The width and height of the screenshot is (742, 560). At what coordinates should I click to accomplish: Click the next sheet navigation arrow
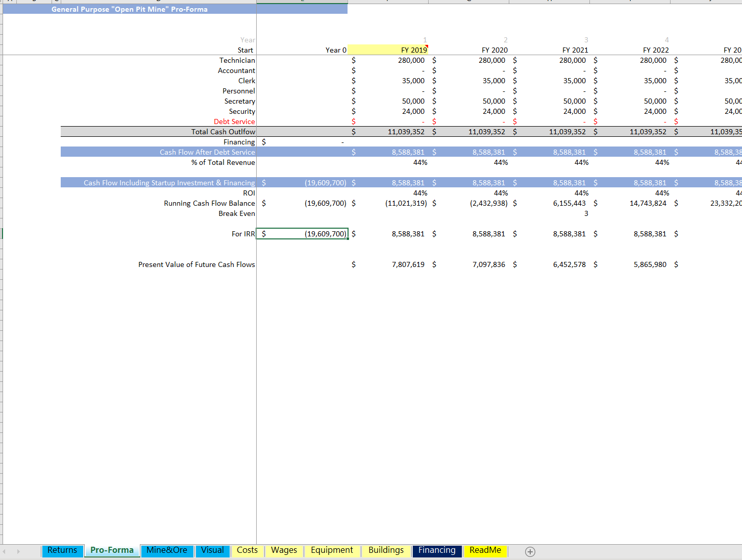18,552
